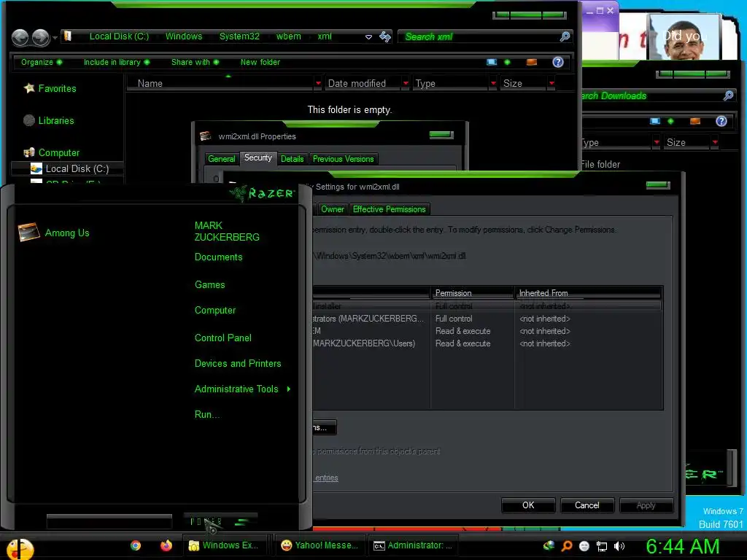
Task: Launch Firefox from taskbar
Action: 166,545
